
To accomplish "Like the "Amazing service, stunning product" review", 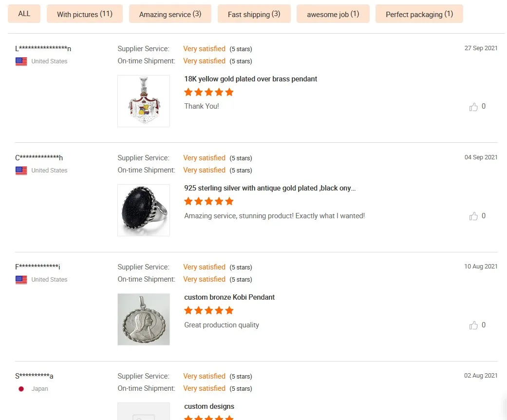I will (x=473, y=216).
